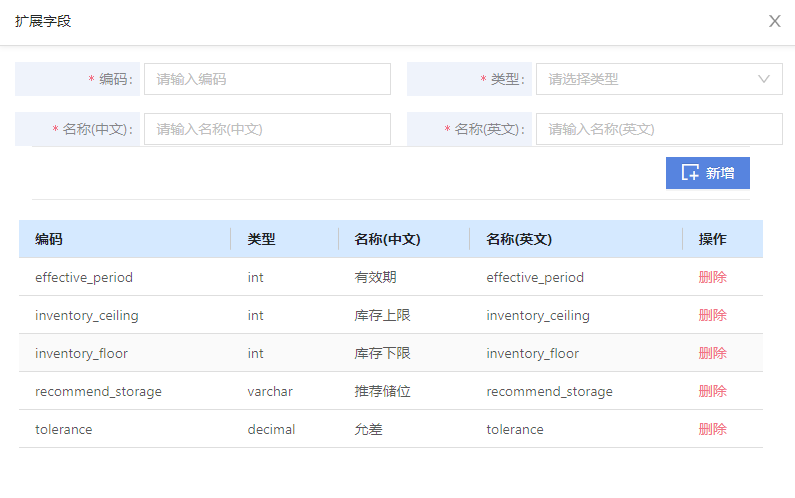Focus the 编码 code input field
This screenshot has height=498, width=795.
click(x=267, y=79)
